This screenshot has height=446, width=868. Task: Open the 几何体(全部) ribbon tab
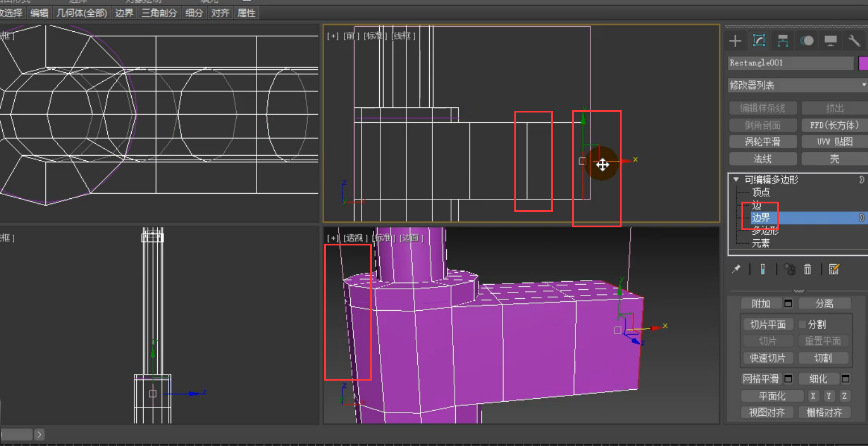82,12
